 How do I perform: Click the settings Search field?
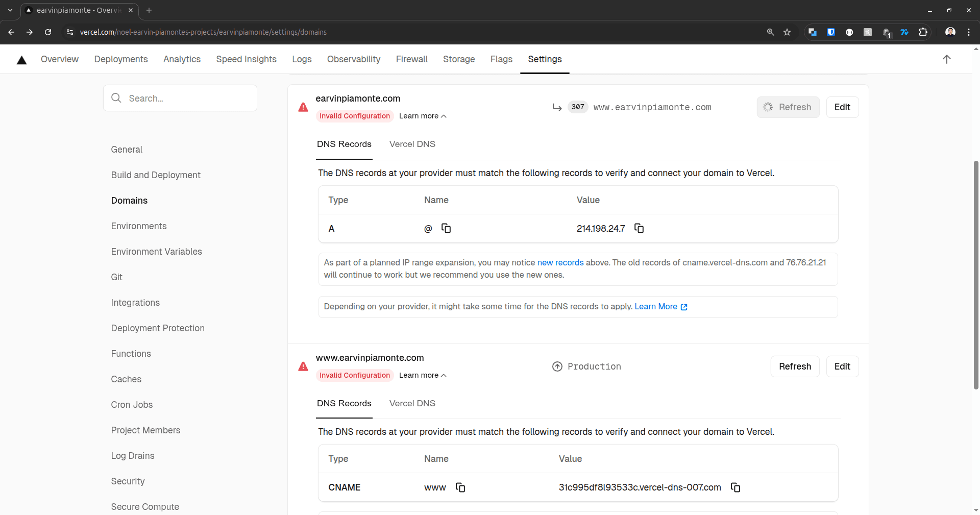click(180, 98)
